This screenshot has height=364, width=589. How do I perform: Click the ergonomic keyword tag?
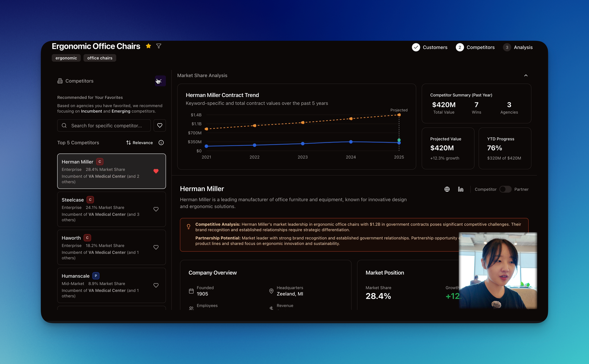point(66,58)
